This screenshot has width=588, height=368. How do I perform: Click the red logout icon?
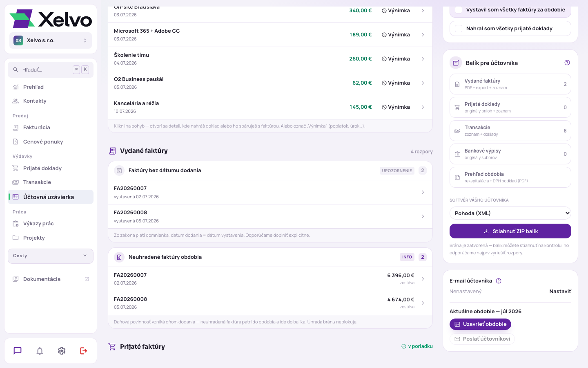pyautogui.click(x=84, y=351)
